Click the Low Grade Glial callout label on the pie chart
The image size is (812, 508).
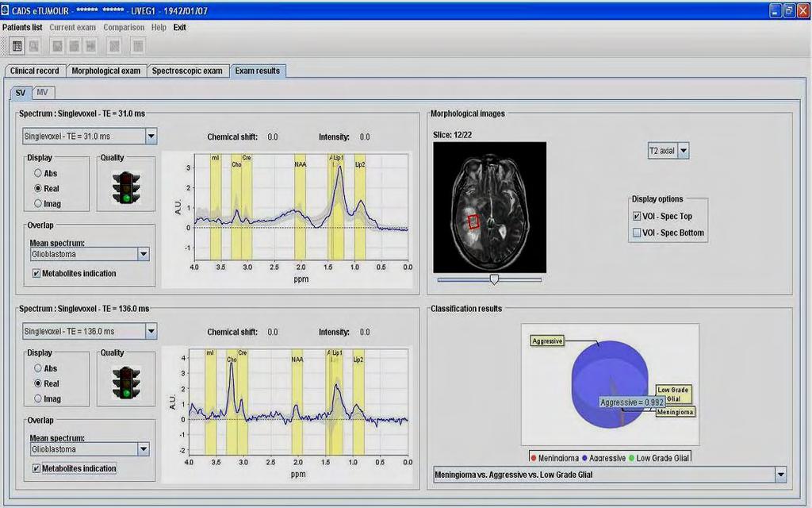coord(672,394)
